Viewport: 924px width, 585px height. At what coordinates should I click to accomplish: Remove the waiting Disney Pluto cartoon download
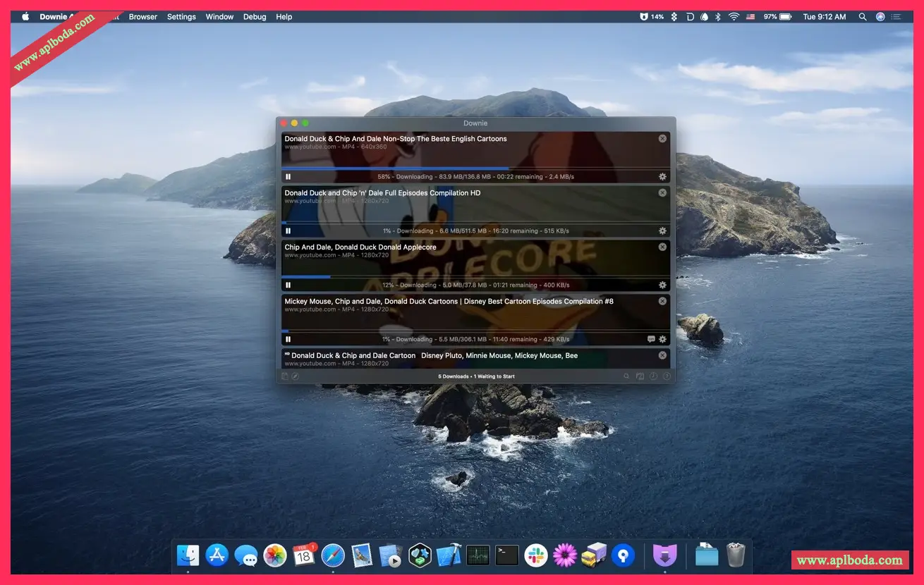[662, 356]
